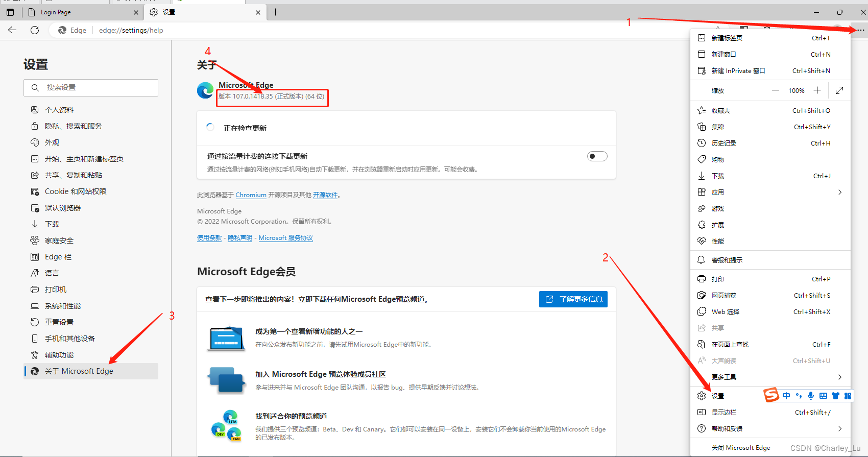Open 历史记录 from the menu
The height and width of the screenshot is (457, 868).
coord(770,143)
